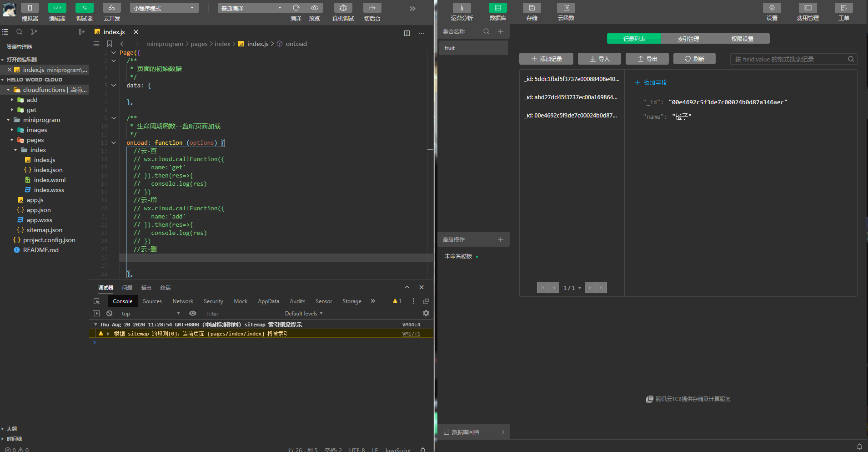Click the 添加字段 add field link
The height and width of the screenshot is (452, 868).
[651, 82]
